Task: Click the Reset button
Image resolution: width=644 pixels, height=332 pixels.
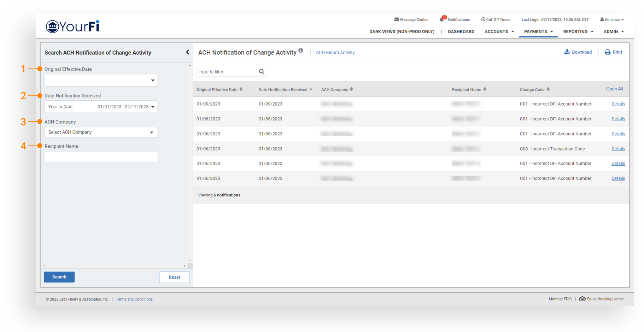Action: tap(174, 277)
